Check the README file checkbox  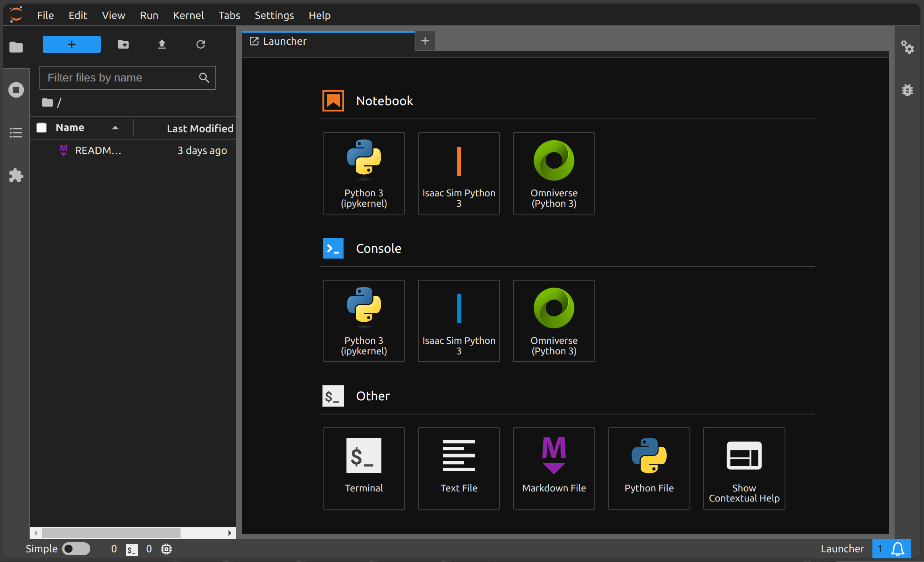42,150
